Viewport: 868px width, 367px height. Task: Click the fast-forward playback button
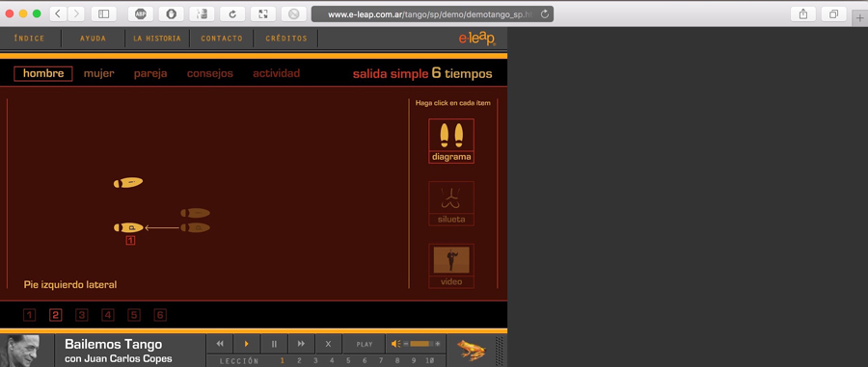301,344
